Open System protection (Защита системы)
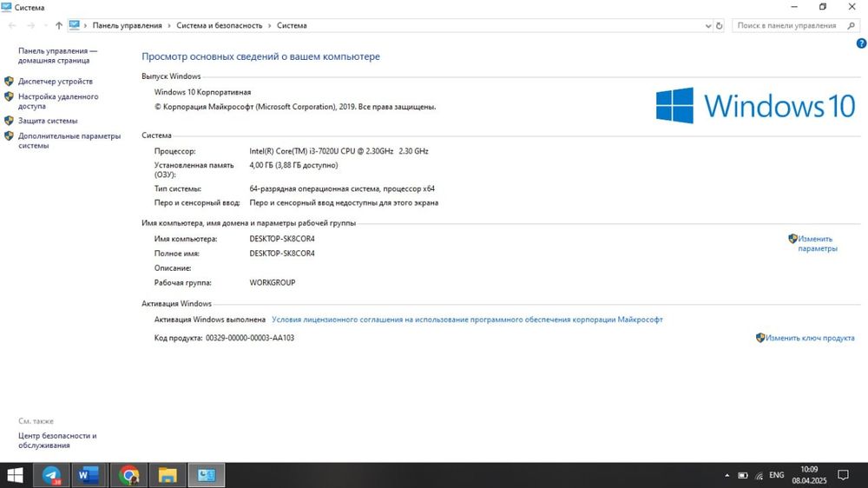The height and width of the screenshot is (488, 868). pyautogui.click(x=48, y=121)
